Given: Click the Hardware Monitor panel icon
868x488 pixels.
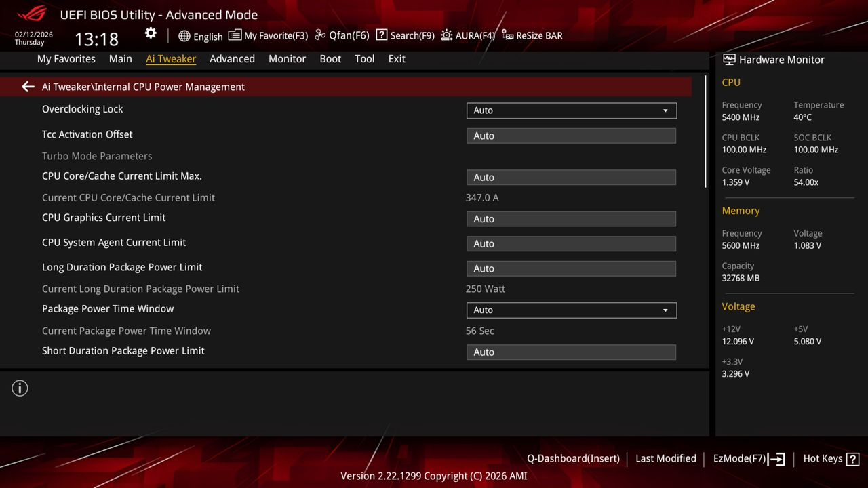Looking at the screenshot, I should coord(728,60).
